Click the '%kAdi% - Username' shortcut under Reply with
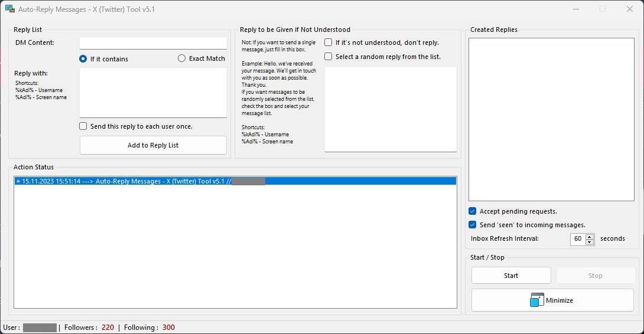Viewport: 644px width, 334px height. coord(39,90)
